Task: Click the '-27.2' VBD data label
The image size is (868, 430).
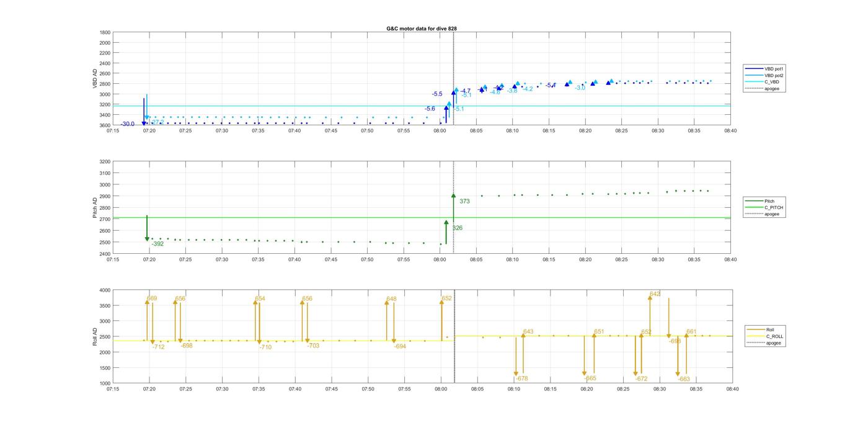Action: click(x=157, y=122)
